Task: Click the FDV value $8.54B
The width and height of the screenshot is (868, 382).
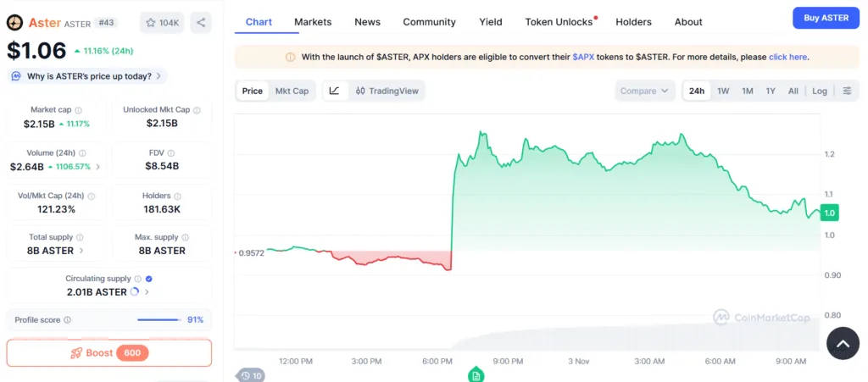Action: (x=162, y=166)
